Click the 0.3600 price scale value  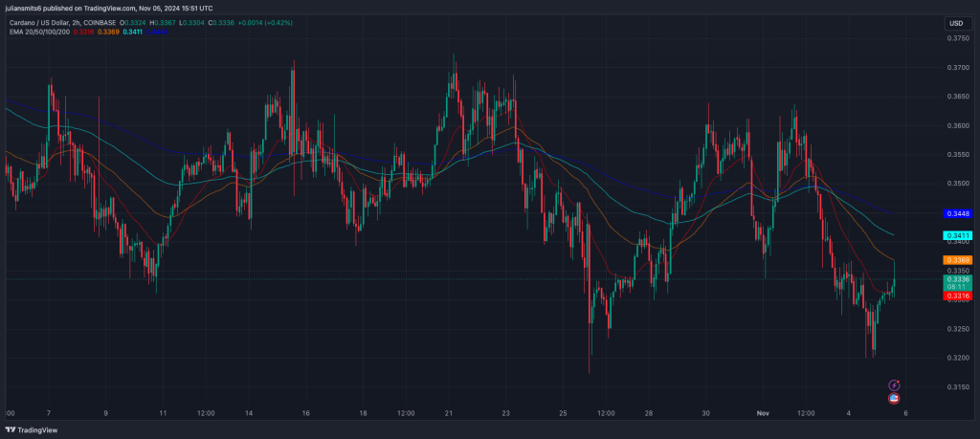(x=958, y=125)
